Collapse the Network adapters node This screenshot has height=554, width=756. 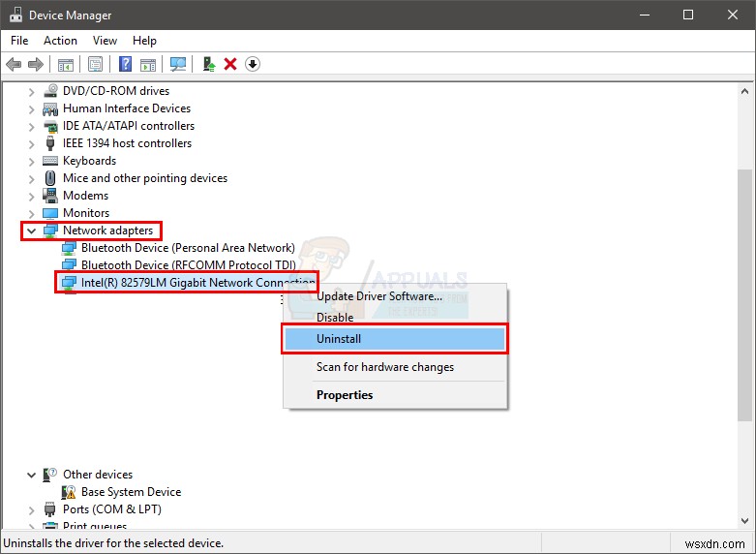click(x=31, y=231)
